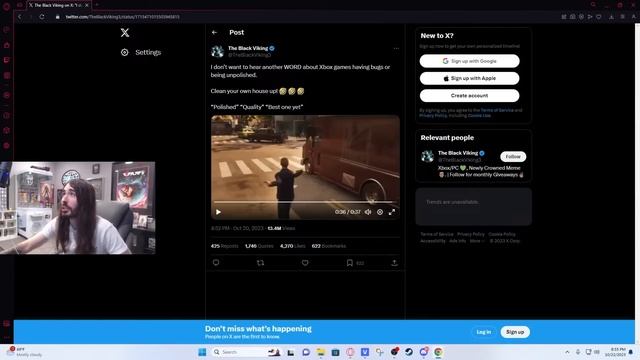Click the padlock site info icon
Image resolution: width=640 pixels, height=360 pixels.
[x=58, y=17]
